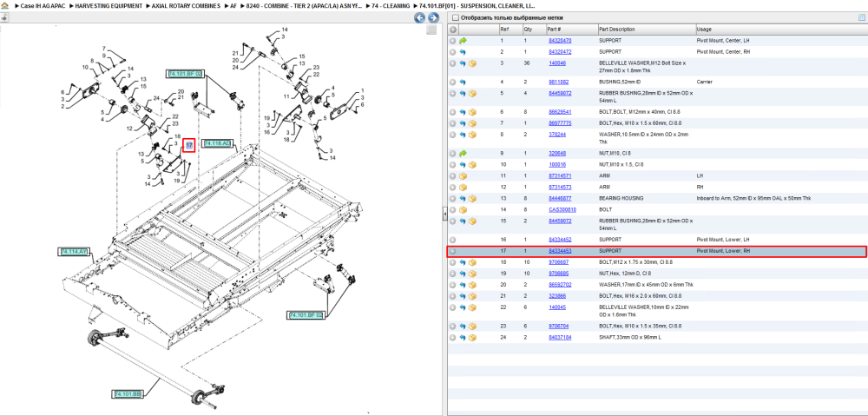The image size is (868, 416).
Task: Click package icon on ref 5 RUBBER BUSHING row
Action: 473,93
